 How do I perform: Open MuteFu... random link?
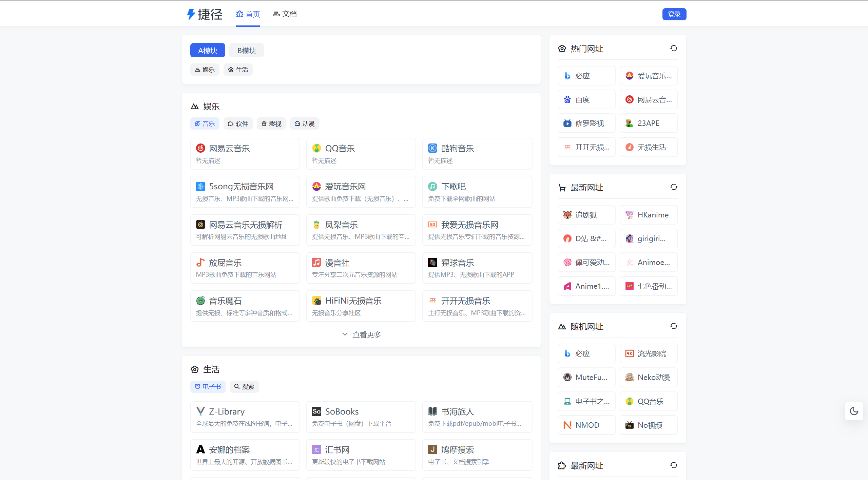pos(586,377)
